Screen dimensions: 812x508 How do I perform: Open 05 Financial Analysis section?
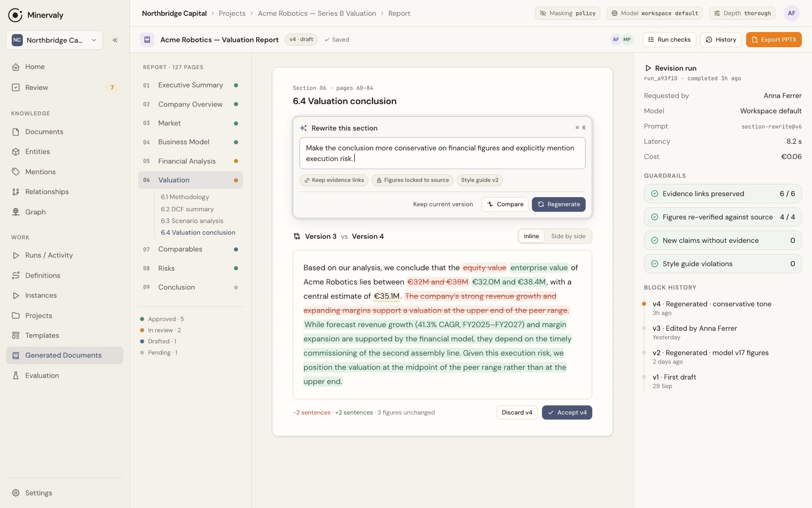click(190, 161)
